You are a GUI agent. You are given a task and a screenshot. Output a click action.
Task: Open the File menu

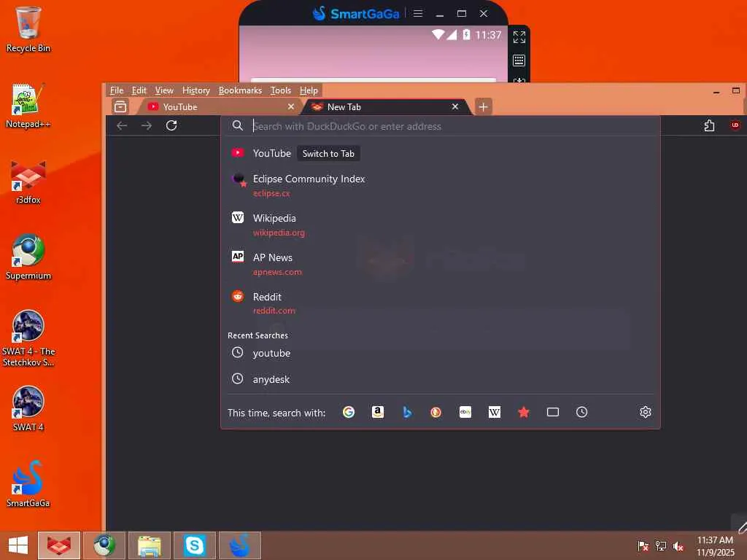coord(116,90)
